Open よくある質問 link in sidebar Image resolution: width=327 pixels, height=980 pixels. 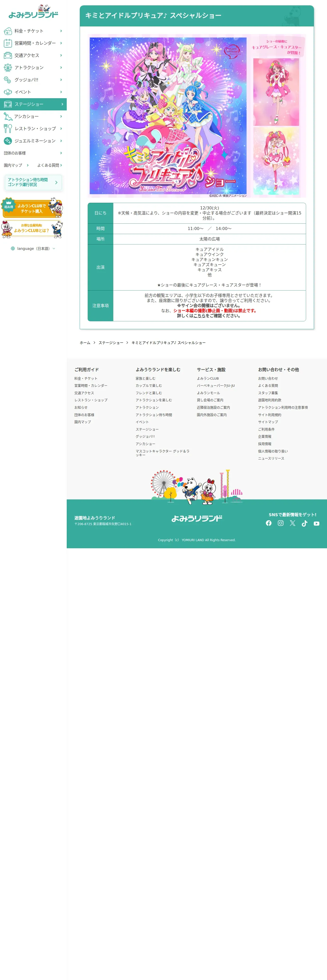pos(49,165)
